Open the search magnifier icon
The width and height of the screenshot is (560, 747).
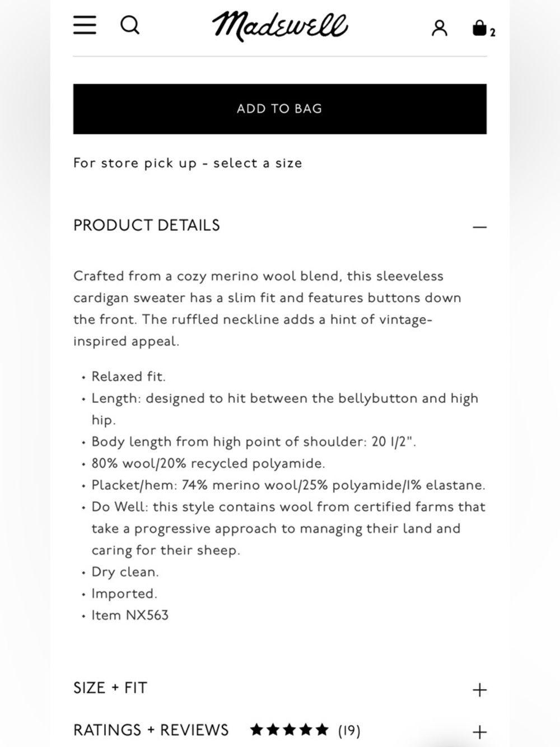(x=130, y=25)
